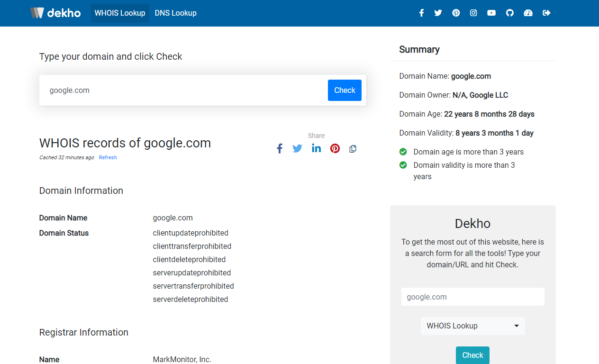This screenshot has height=364, width=599.
Task: Click the 'Registrar Information' section heading
Action: tap(84, 332)
